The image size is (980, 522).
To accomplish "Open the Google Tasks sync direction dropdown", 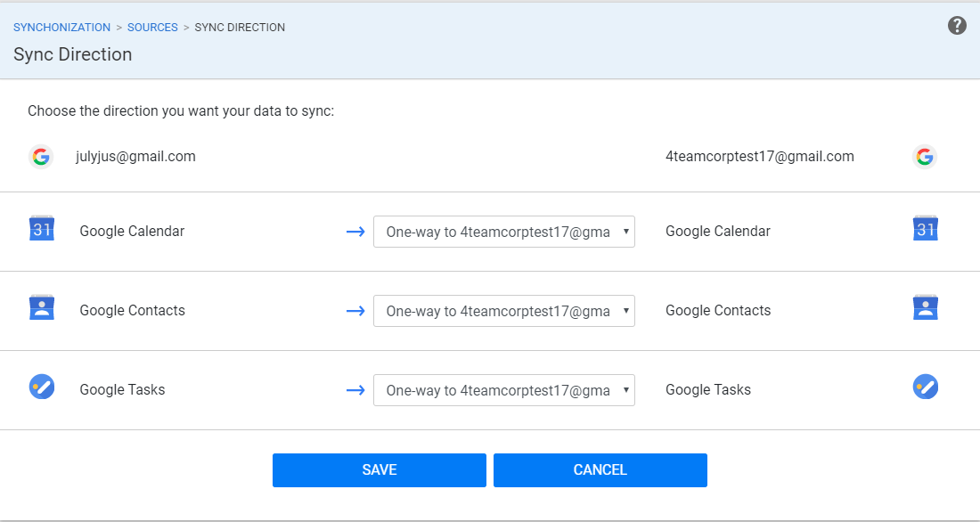I will click(x=504, y=390).
